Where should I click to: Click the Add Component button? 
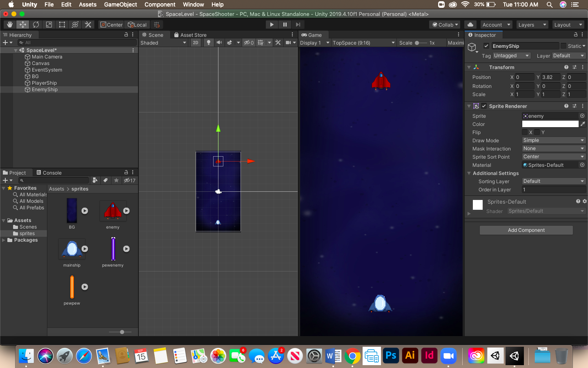[x=526, y=230]
